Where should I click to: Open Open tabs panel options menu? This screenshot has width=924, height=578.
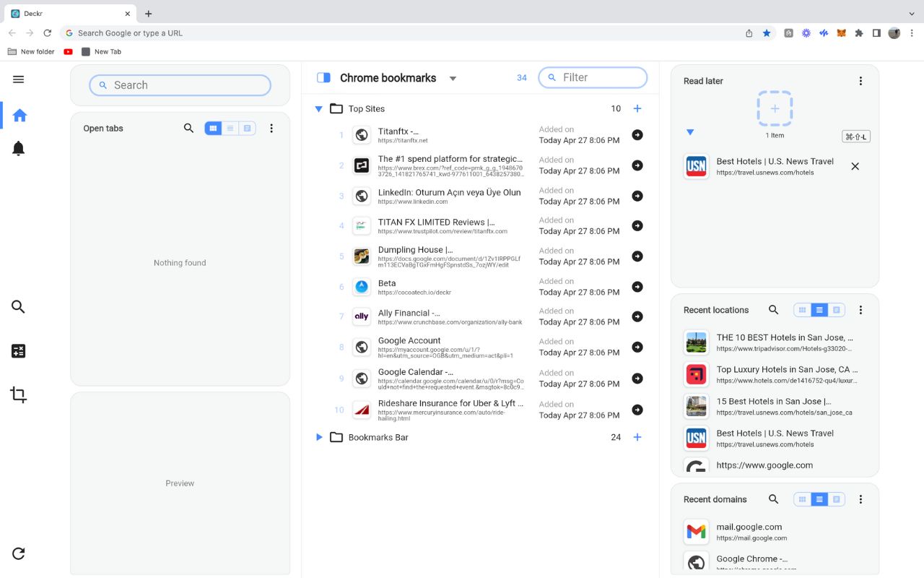click(x=271, y=129)
